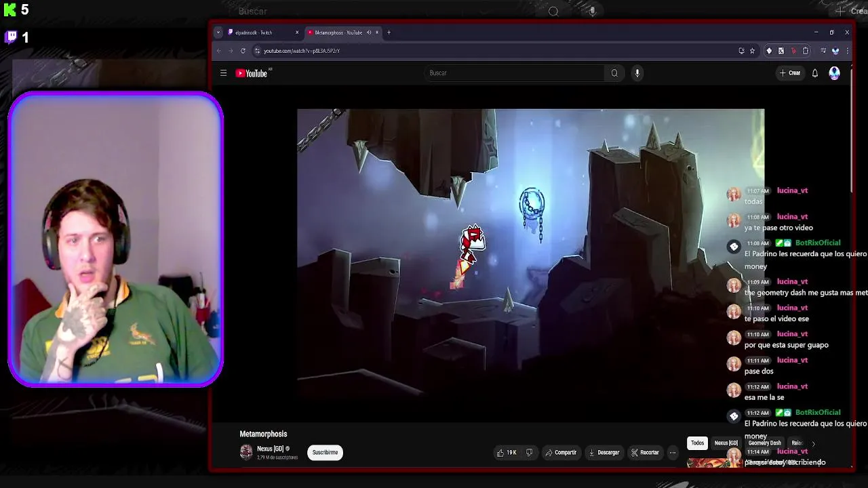Open YouTube notifications bell

pyautogui.click(x=815, y=73)
